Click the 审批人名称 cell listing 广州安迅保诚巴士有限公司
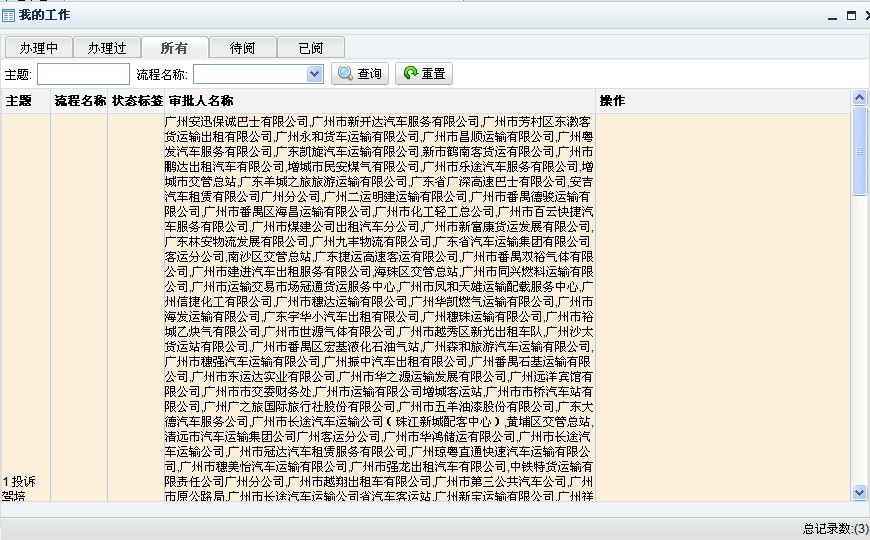 (380, 308)
